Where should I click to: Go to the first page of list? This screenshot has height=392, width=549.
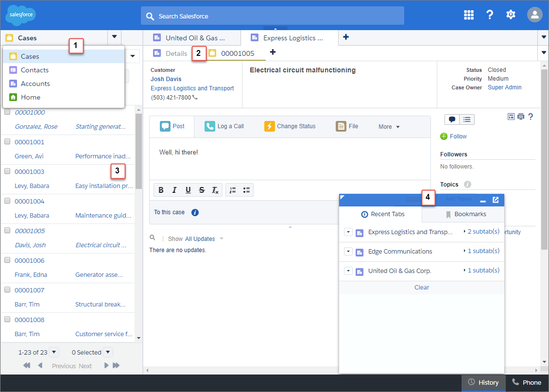click(x=27, y=365)
